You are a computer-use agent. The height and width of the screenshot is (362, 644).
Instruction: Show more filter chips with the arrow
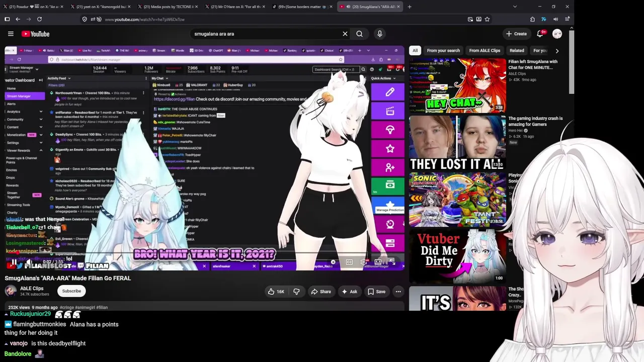[x=557, y=50]
